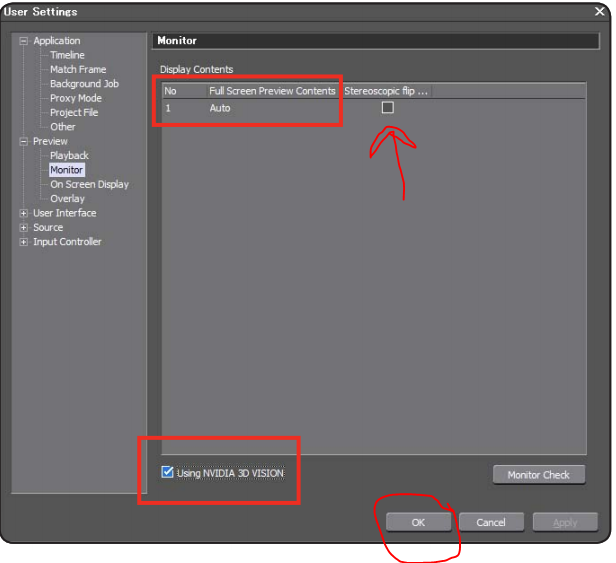Expand the User Interface tree node
616x563 pixels.
click(x=24, y=213)
